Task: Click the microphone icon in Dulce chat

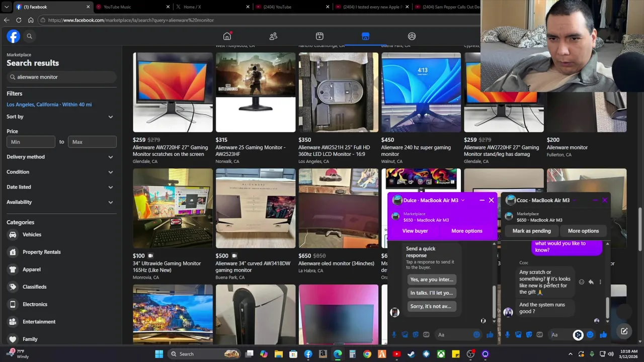Action: pyautogui.click(x=394, y=335)
